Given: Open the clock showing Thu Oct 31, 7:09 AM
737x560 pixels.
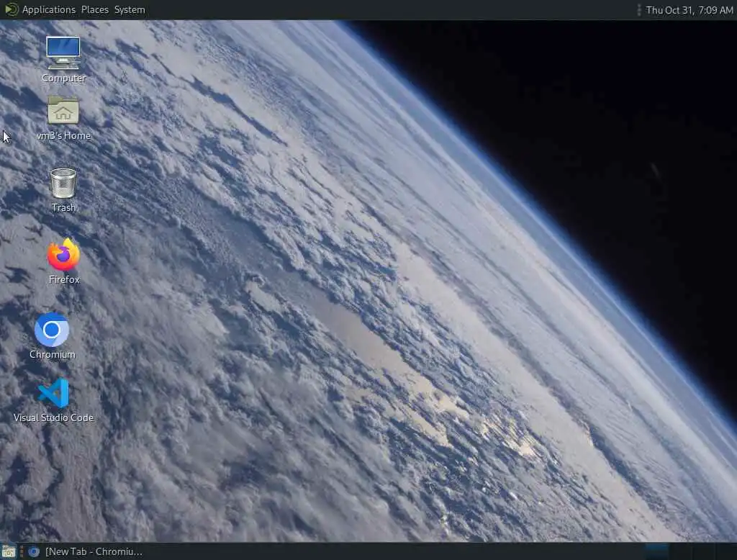Looking at the screenshot, I should coord(689,10).
